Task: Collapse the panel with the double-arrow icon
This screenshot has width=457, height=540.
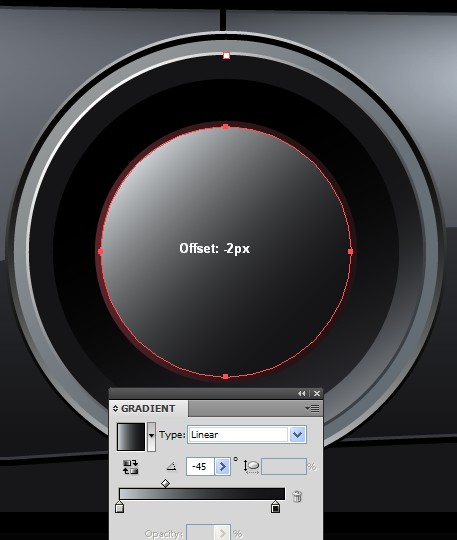Action: 302,393
